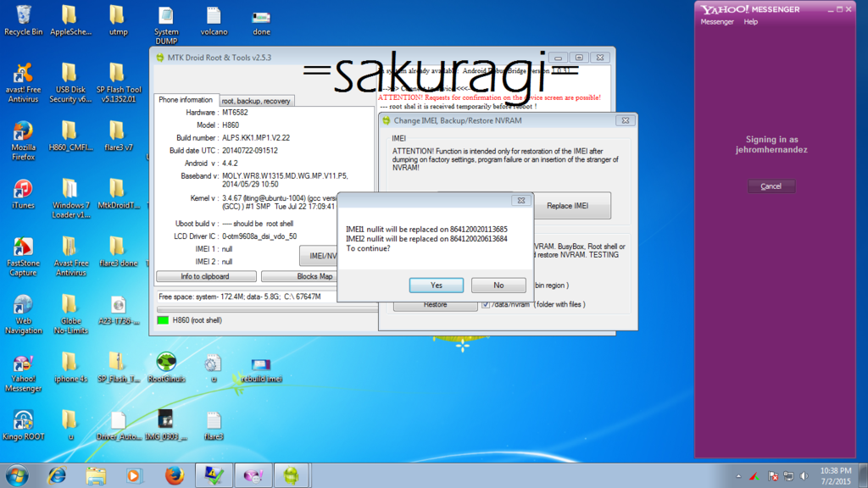Show hidden system tray icons
The width and height of the screenshot is (868, 488).
(738, 476)
